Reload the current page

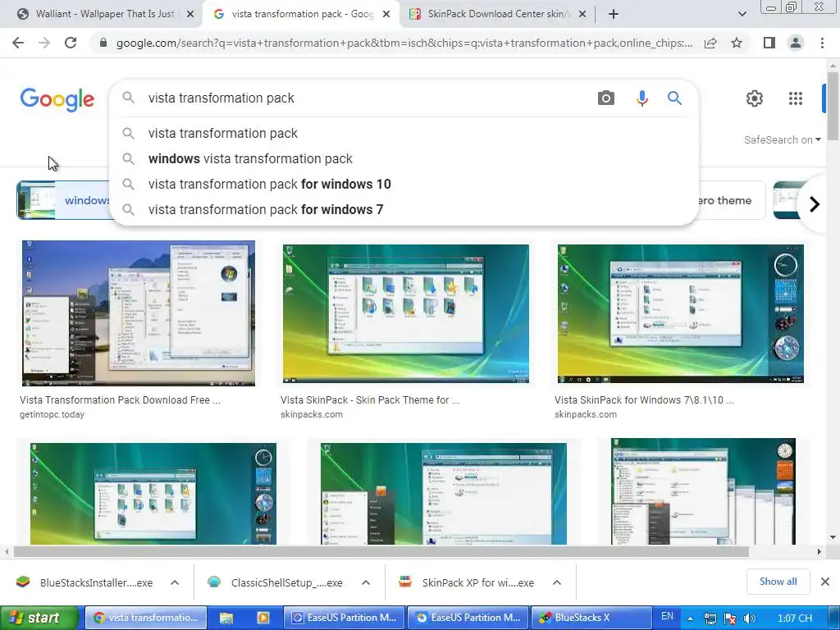pos(71,43)
